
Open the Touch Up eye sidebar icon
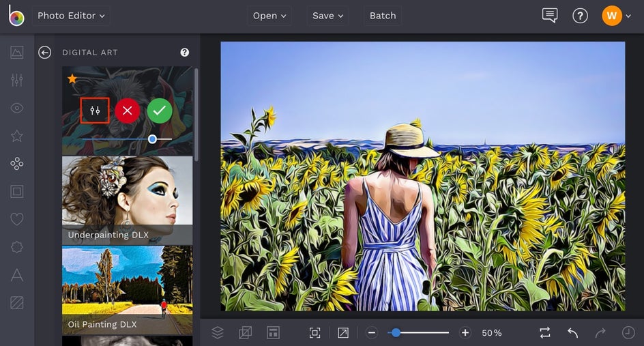(x=17, y=108)
